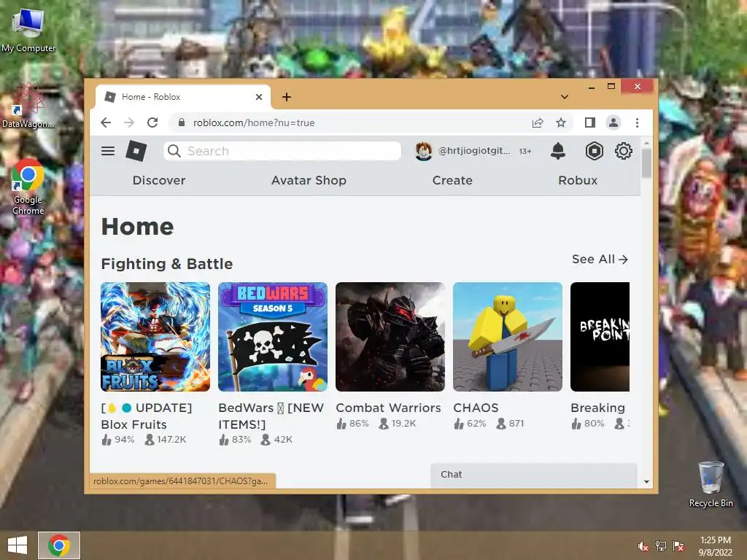747x560 pixels.
Task: Click the network tray icon
Action: coord(661,546)
